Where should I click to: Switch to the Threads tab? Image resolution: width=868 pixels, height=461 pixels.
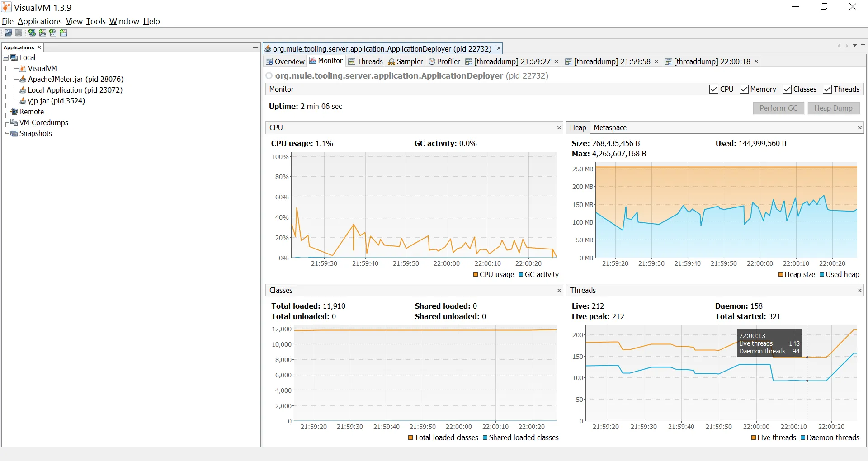point(366,61)
